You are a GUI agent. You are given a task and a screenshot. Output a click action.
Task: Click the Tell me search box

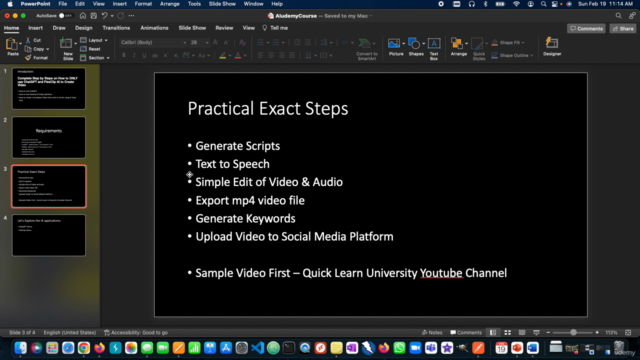click(x=276, y=28)
